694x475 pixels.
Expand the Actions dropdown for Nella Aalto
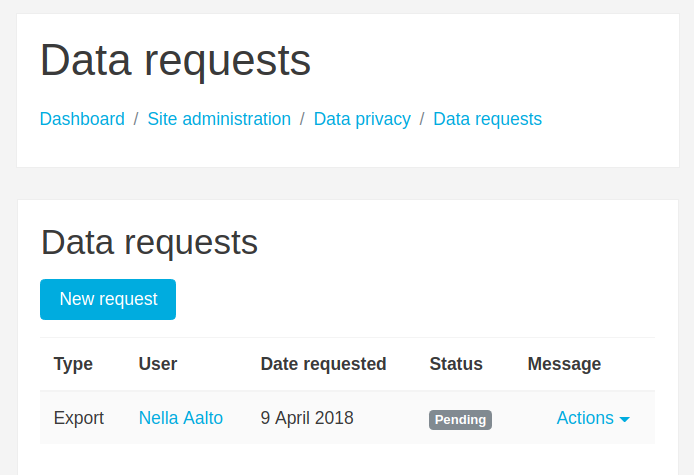(593, 418)
